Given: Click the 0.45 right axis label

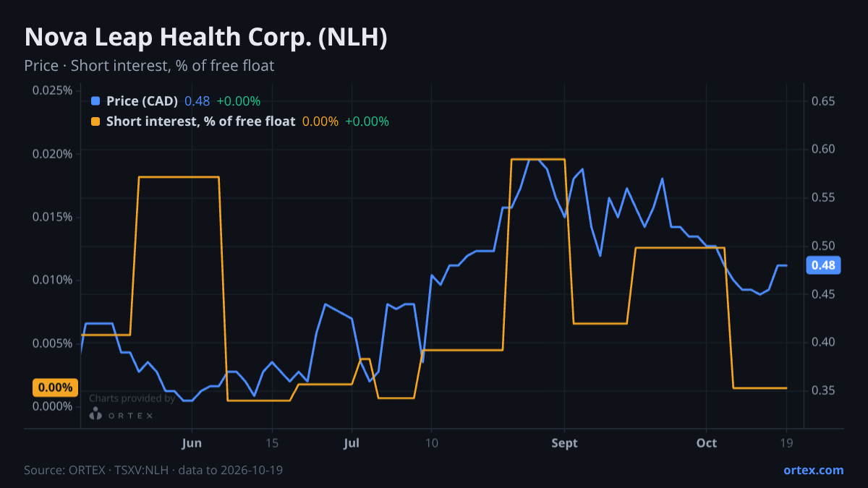Looking at the screenshot, I should coord(823,294).
